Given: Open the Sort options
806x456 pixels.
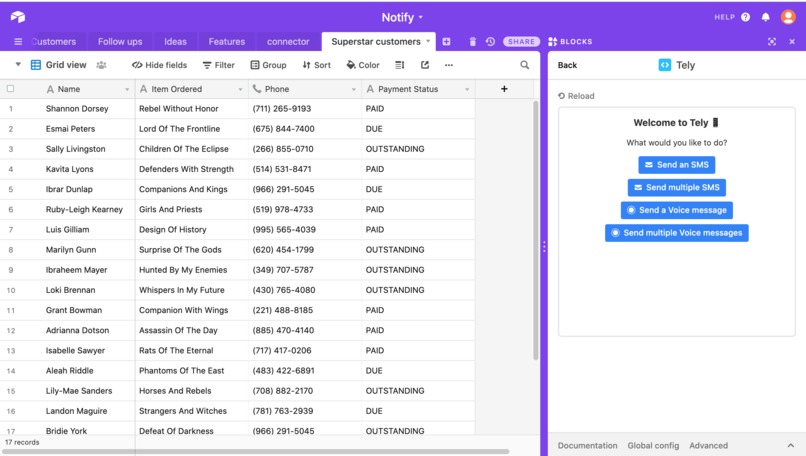Looking at the screenshot, I should [317, 65].
